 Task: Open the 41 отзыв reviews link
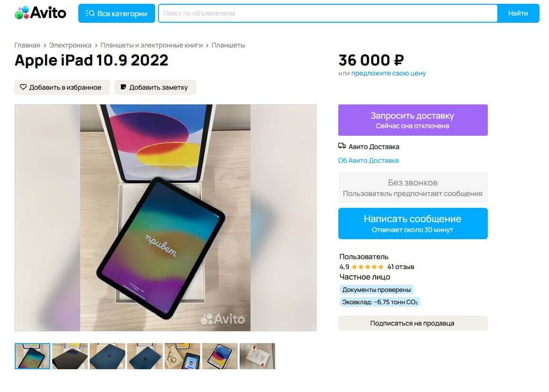click(x=400, y=267)
